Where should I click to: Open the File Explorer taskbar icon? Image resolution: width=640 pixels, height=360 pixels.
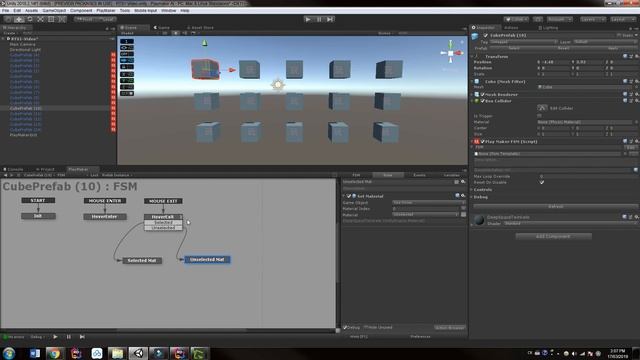(x=117, y=353)
